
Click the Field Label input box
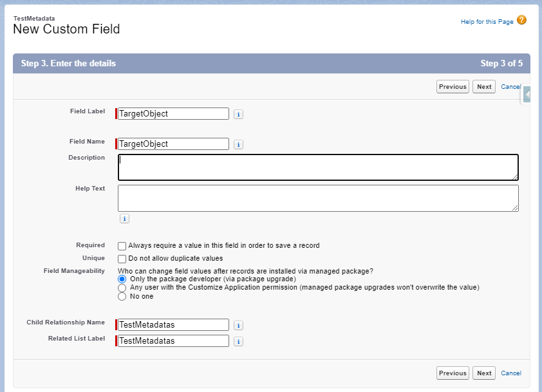(x=173, y=114)
